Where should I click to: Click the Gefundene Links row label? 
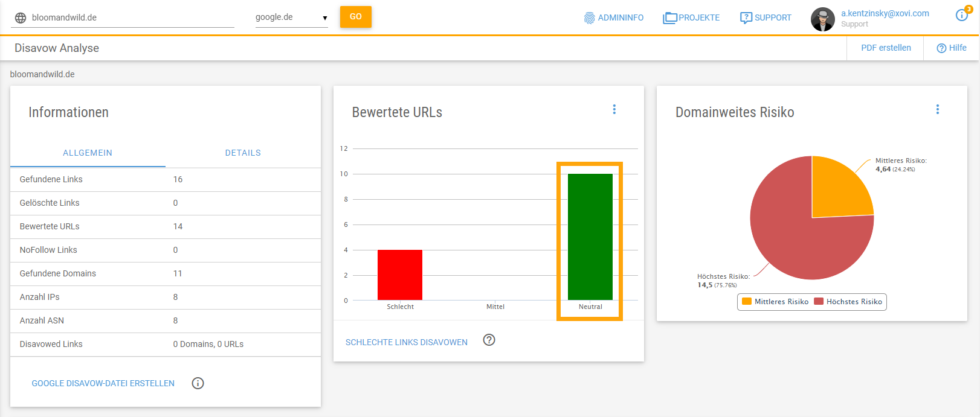(x=51, y=179)
